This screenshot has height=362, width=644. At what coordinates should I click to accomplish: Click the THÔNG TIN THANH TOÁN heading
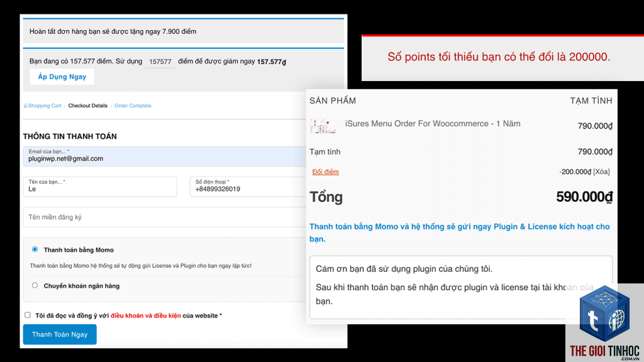70,136
